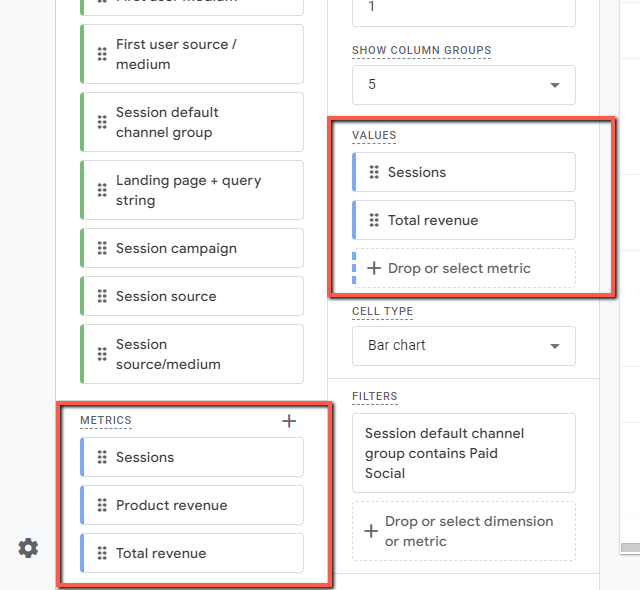Click the dropdown arrow next to value 5
The height and width of the screenshot is (590, 640).
pyautogui.click(x=555, y=85)
